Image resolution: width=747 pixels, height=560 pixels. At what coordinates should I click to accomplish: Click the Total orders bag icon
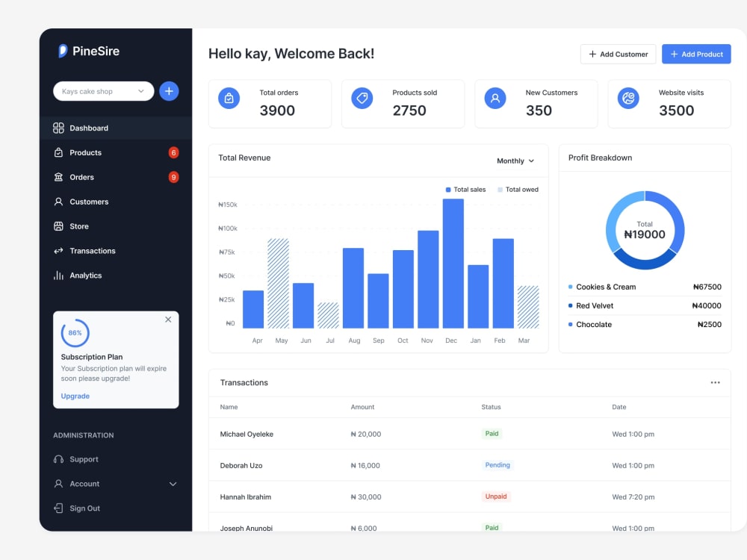[x=229, y=98]
